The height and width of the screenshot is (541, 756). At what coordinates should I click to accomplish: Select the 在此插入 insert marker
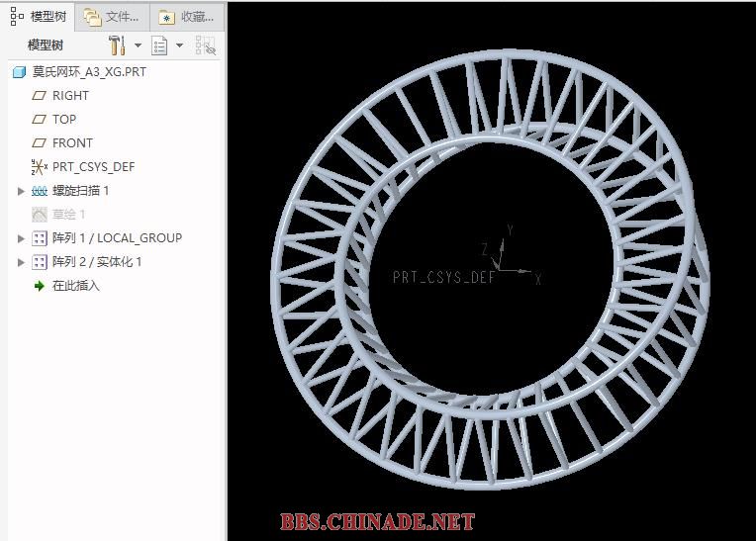75,286
